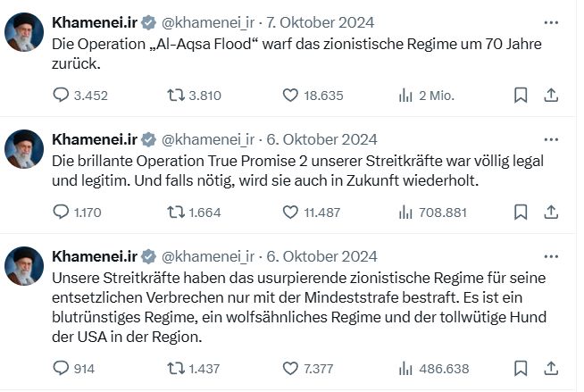584x392 pixels.
Task: Bookmark the 7. Oktober 2024 tweet
Action: 521,95
